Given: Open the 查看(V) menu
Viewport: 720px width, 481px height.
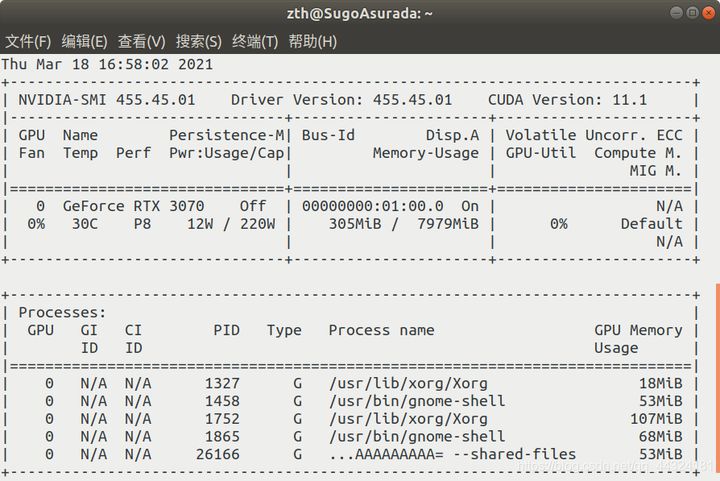Looking at the screenshot, I should [141, 41].
